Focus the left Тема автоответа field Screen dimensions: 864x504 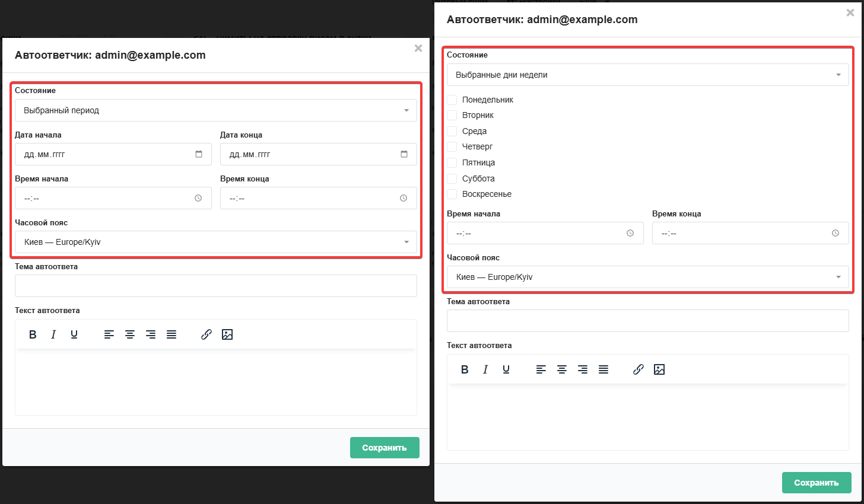[x=216, y=286]
